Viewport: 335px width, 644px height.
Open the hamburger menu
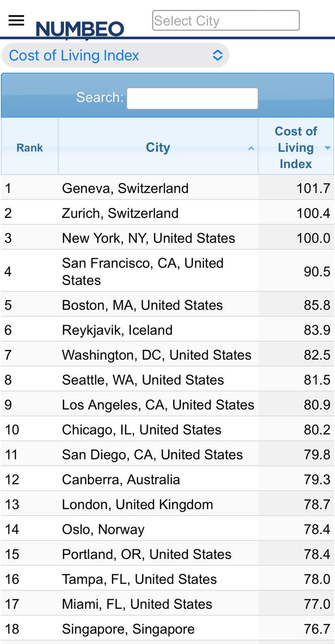16,20
